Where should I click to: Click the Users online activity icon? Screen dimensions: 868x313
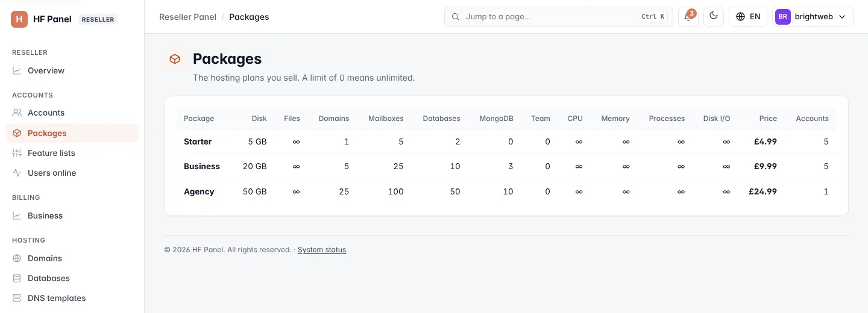[17, 173]
